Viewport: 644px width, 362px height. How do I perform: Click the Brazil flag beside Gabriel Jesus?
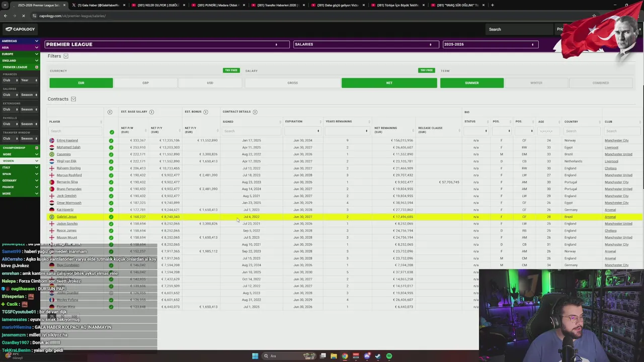coord(52,217)
